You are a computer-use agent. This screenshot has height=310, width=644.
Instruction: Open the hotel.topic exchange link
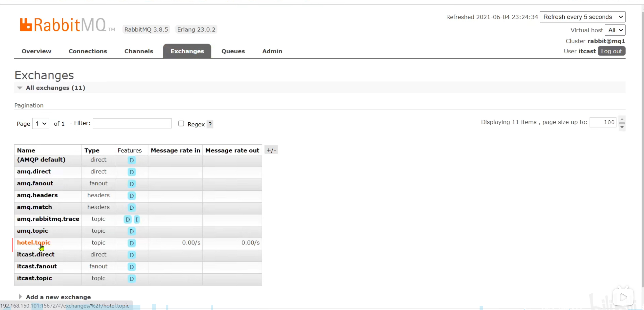[x=34, y=243]
